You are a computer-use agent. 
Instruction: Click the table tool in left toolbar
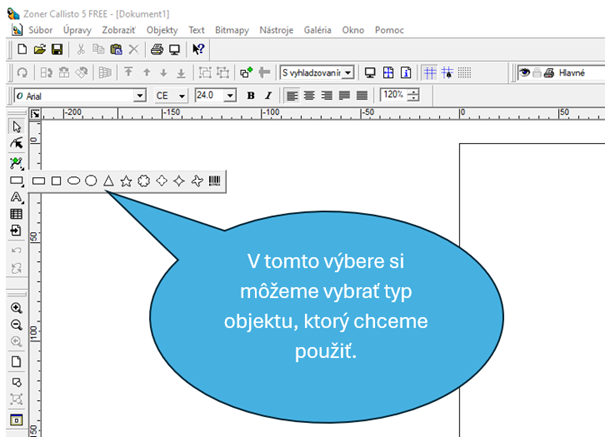[x=16, y=214]
